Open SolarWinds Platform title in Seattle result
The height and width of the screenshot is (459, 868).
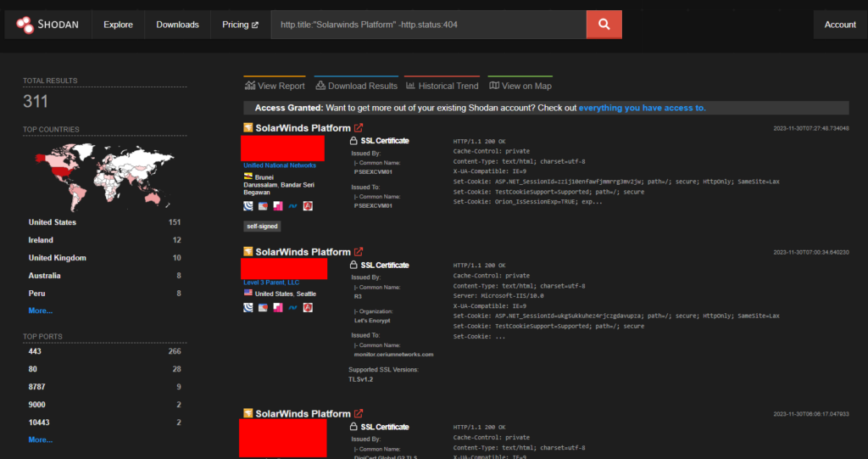[x=303, y=252]
